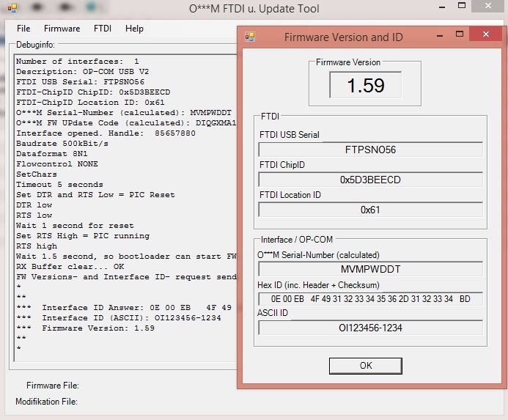The width and height of the screenshot is (508, 420).
Task: Click the 'Firmware File:' label
Action: coord(53,386)
